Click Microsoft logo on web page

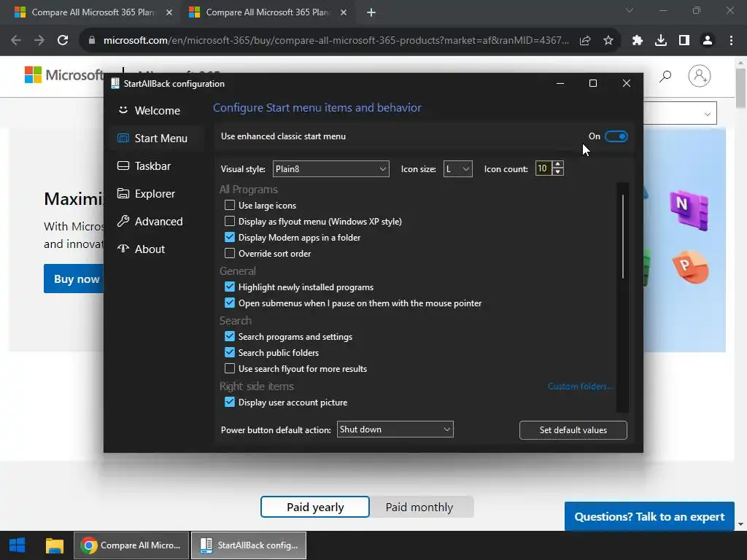[64, 75]
